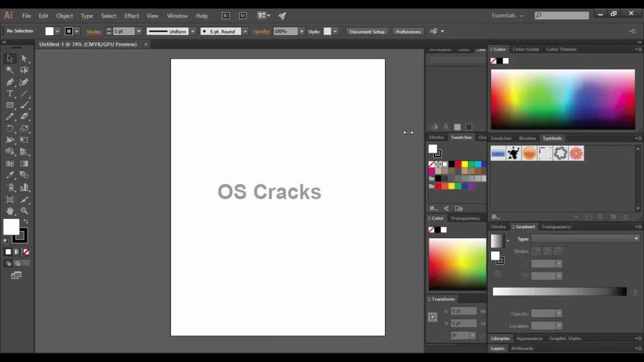
Task: Click the gradient slider bar in Gradient panel
Action: coord(559,292)
